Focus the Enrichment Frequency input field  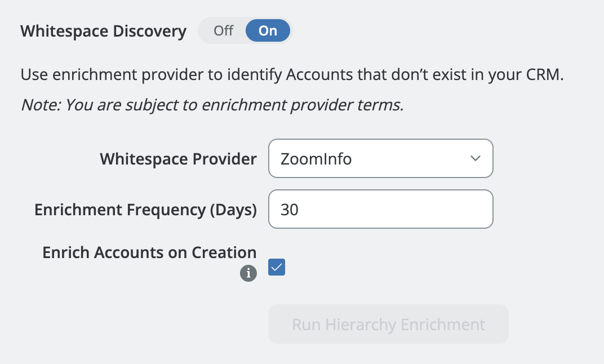(380, 209)
